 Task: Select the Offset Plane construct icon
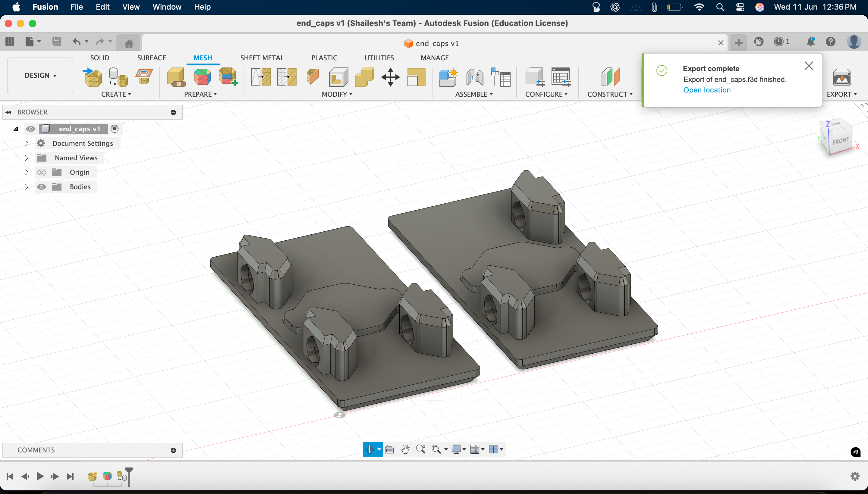(610, 77)
